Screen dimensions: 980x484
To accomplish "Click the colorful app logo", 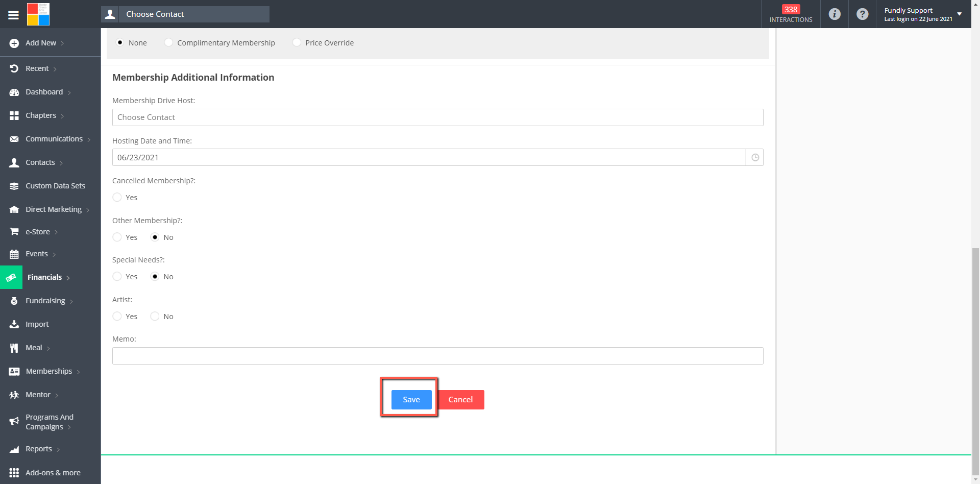I will (38, 14).
